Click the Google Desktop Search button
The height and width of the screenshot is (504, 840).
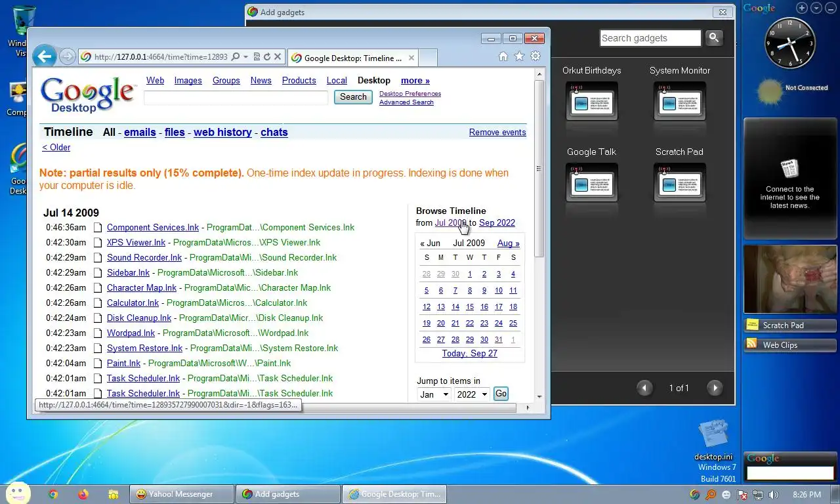[x=353, y=97]
